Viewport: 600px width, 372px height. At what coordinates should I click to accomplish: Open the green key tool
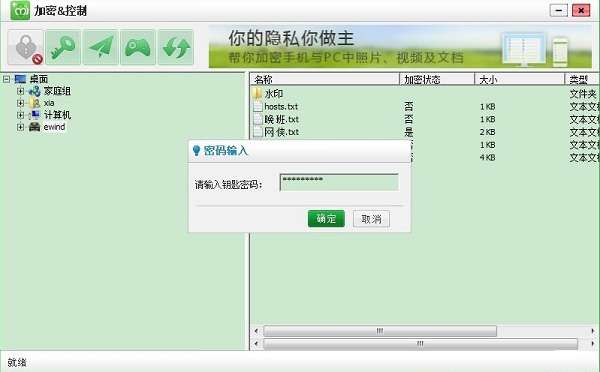click(63, 47)
